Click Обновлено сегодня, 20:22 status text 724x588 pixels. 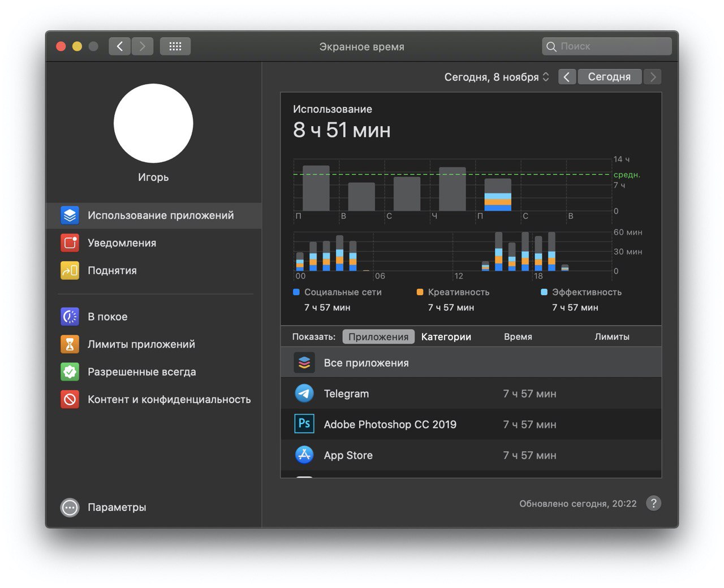[578, 504]
